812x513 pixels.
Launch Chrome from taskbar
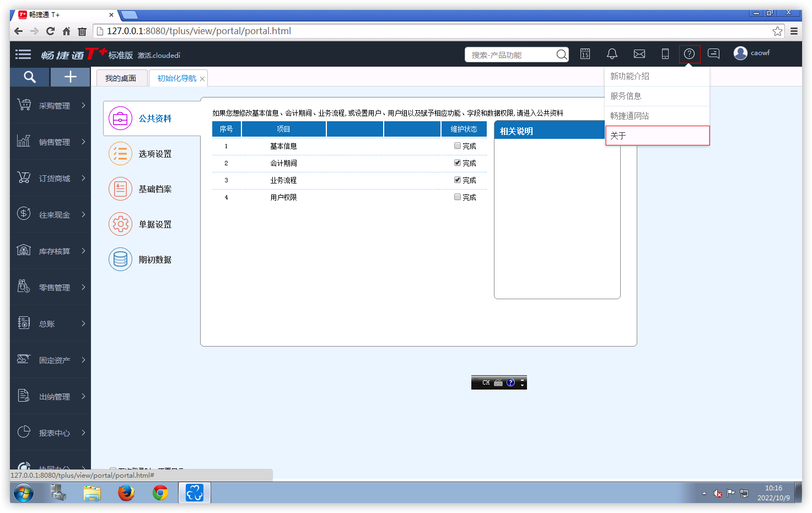(x=160, y=493)
